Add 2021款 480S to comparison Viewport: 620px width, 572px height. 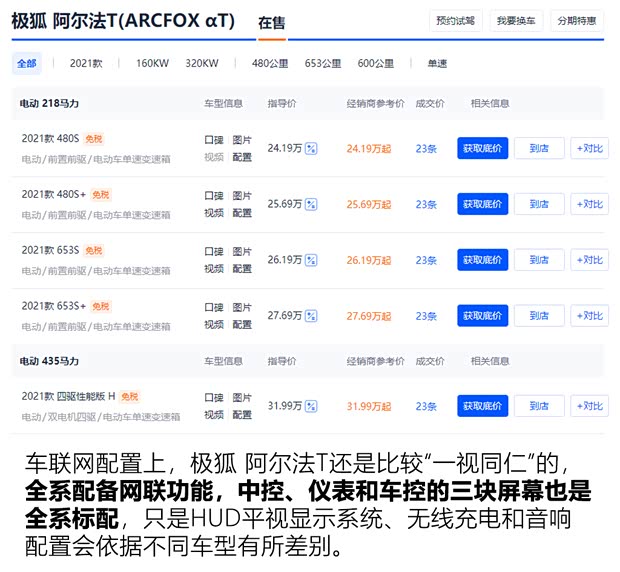(x=590, y=148)
